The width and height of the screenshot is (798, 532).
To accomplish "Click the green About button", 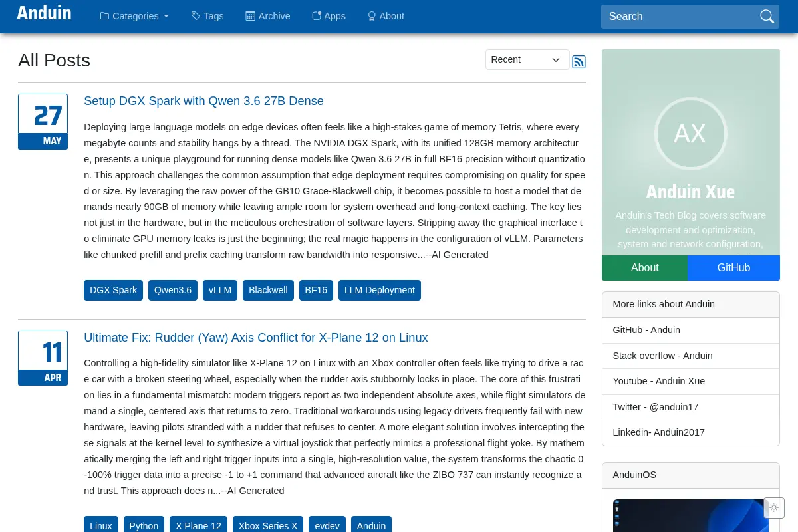I will point(644,267).
